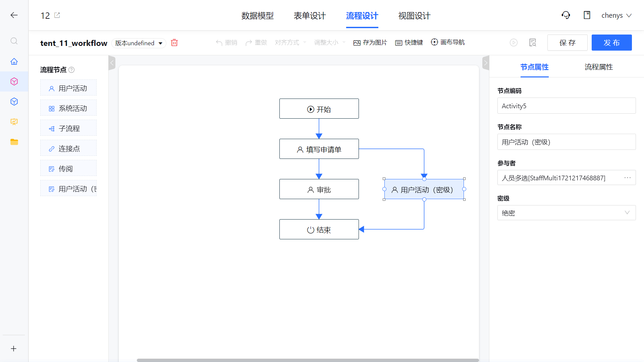Select the 审批 node on canvas
Image resolution: width=644 pixels, height=362 pixels.
coord(319,189)
